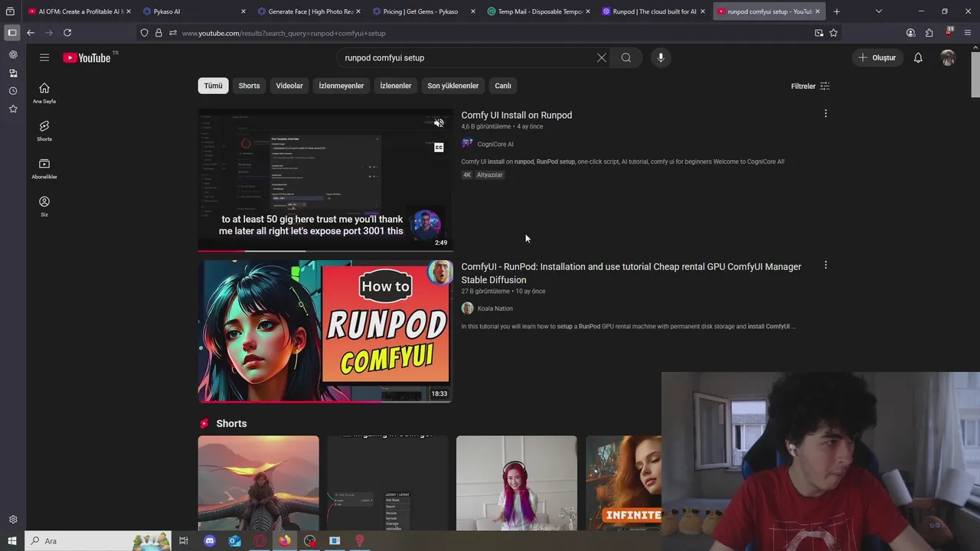Image resolution: width=980 pixels, height=551 pixels.
Task: Open the Short with pink-haired girl
Action: click(517, 483)
